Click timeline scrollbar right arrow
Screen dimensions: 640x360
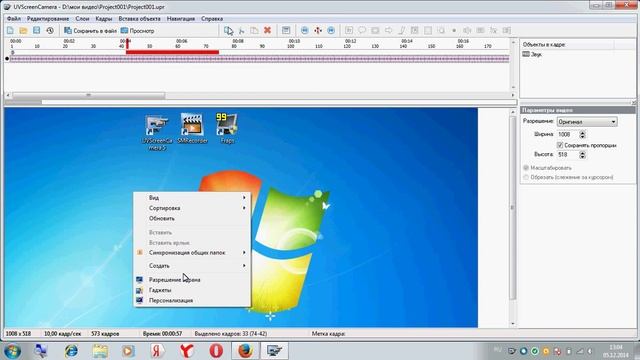point(513,95)
